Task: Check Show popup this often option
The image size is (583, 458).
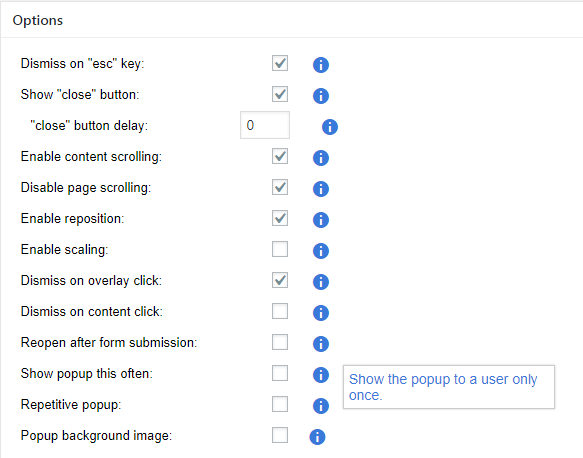Action: [x=280, y=373]
